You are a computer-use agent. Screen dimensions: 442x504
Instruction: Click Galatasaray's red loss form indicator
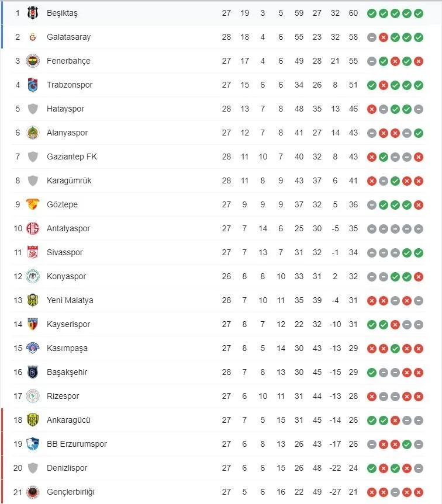tap(383, 37)
